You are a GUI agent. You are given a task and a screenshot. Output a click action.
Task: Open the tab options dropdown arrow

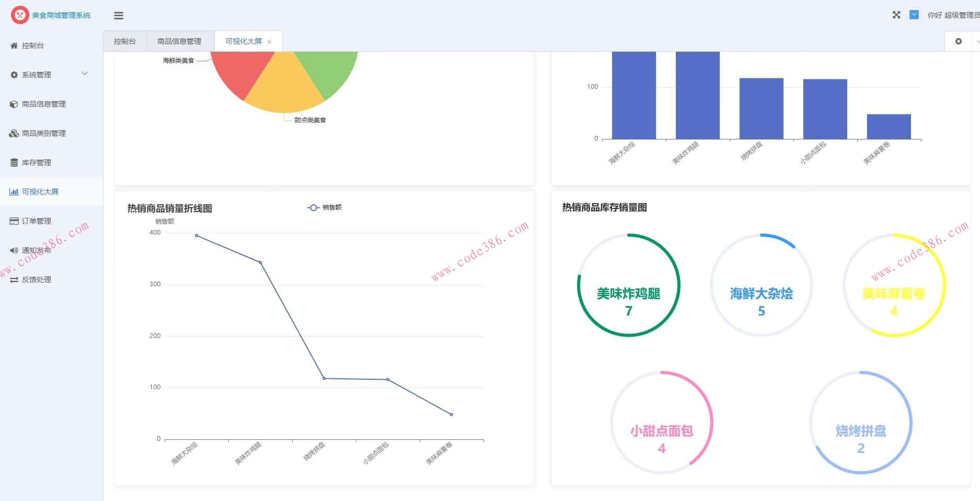point(977,41)
